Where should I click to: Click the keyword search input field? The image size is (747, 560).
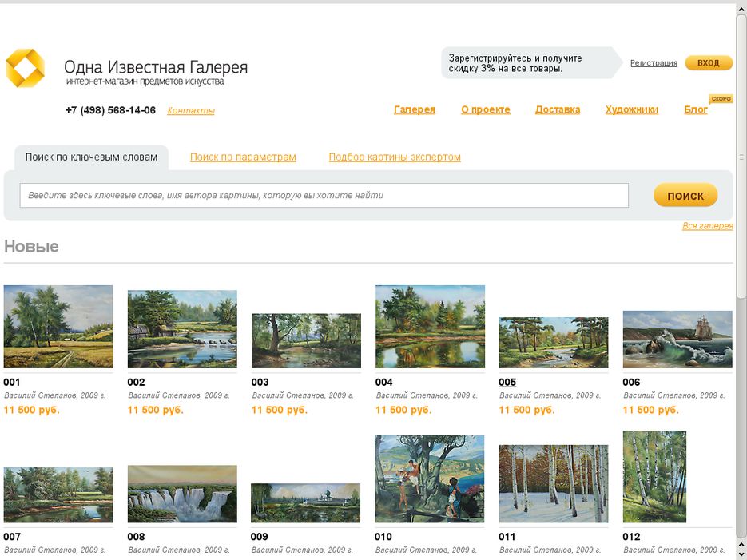pyautogui.click(x=324, y=196)
